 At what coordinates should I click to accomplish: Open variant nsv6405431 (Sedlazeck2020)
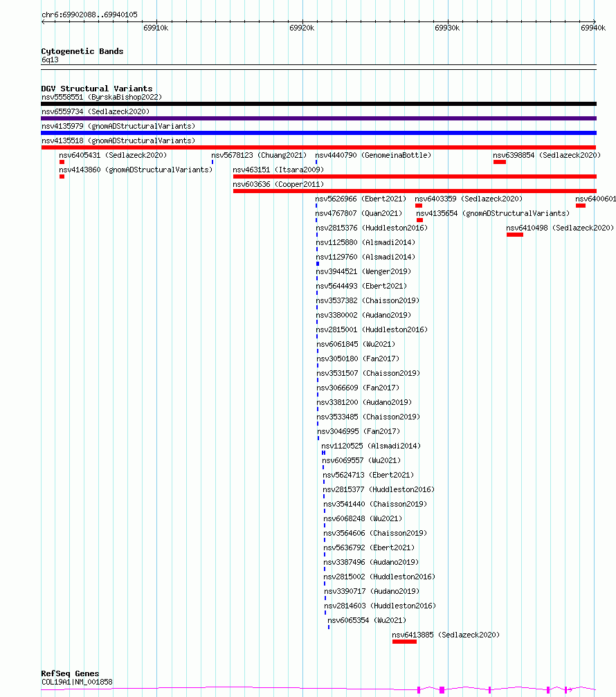(x=113, y=155)
